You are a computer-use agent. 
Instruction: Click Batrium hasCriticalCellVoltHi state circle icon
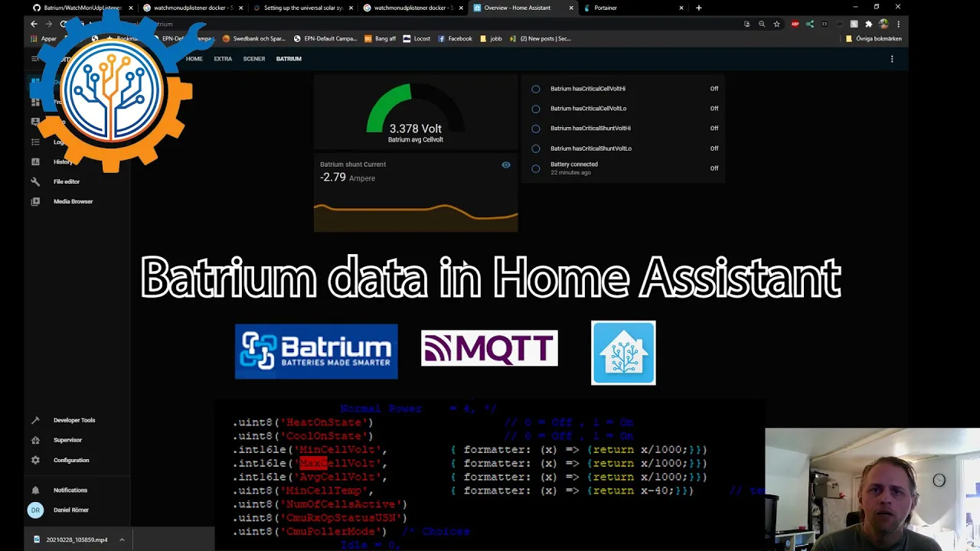536,89
